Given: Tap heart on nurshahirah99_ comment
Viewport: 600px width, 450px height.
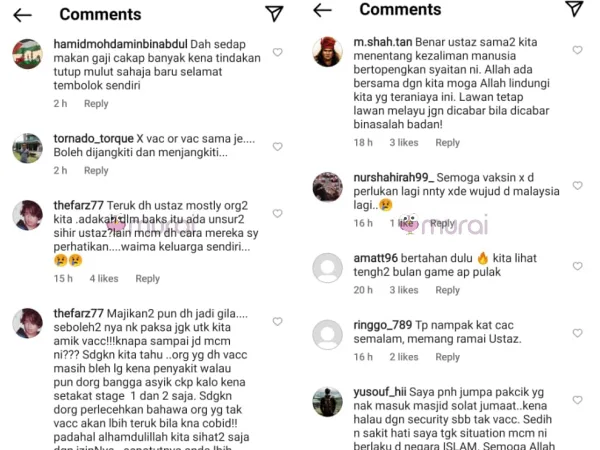Looking at the screenshot, I should [x=577, y=185].
